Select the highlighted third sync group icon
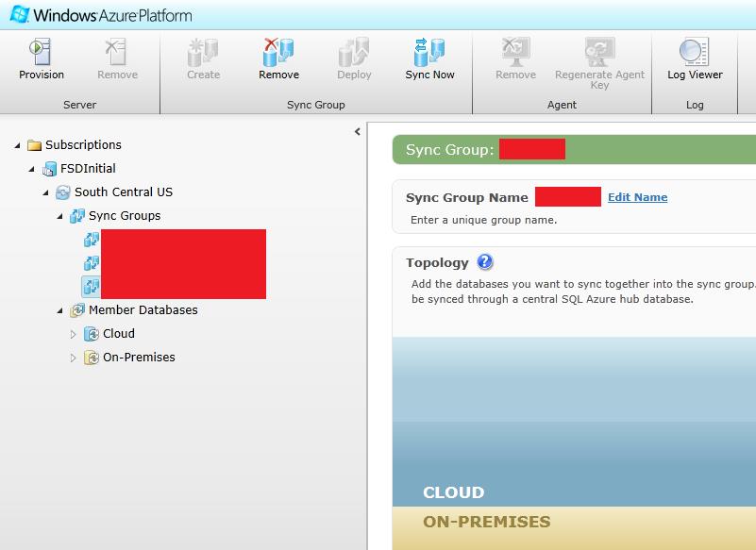The image size is (756, 550). tap(92, 287)
